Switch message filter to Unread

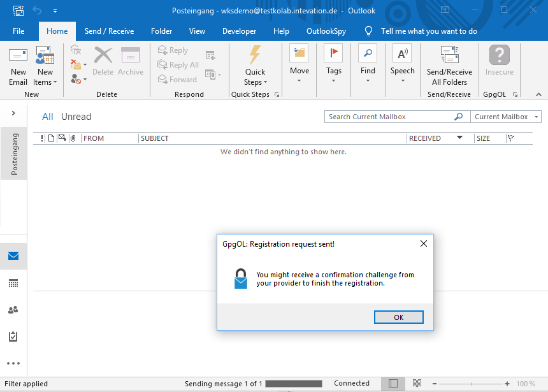click(76, 117)
